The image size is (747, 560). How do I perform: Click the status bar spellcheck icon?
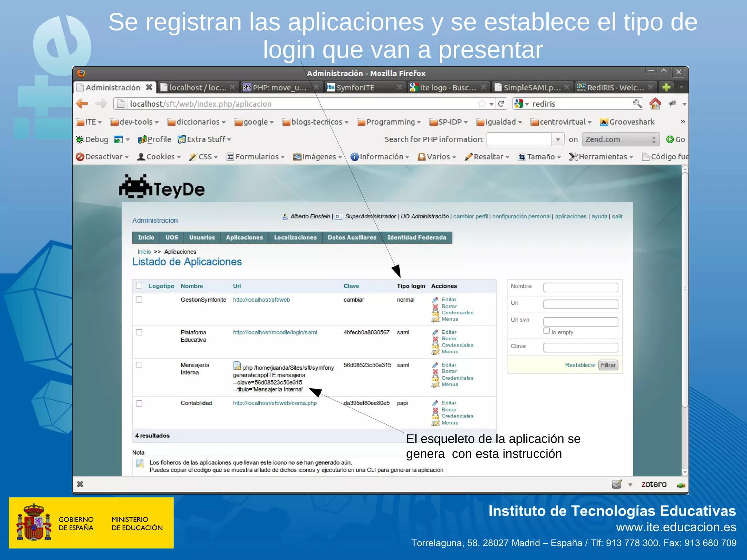[x=616, y=484]
